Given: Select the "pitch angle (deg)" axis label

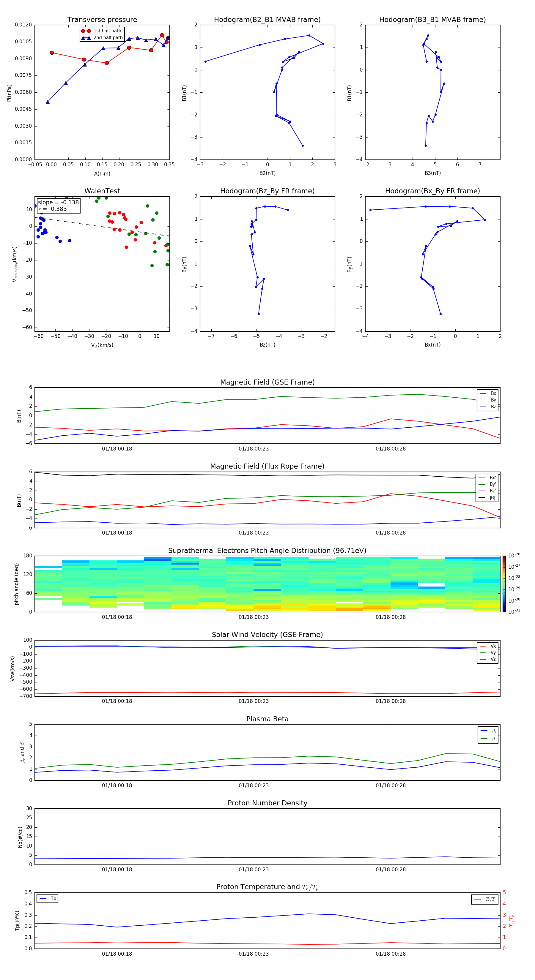Looking at the screenshot, I should tap(16, 584).
